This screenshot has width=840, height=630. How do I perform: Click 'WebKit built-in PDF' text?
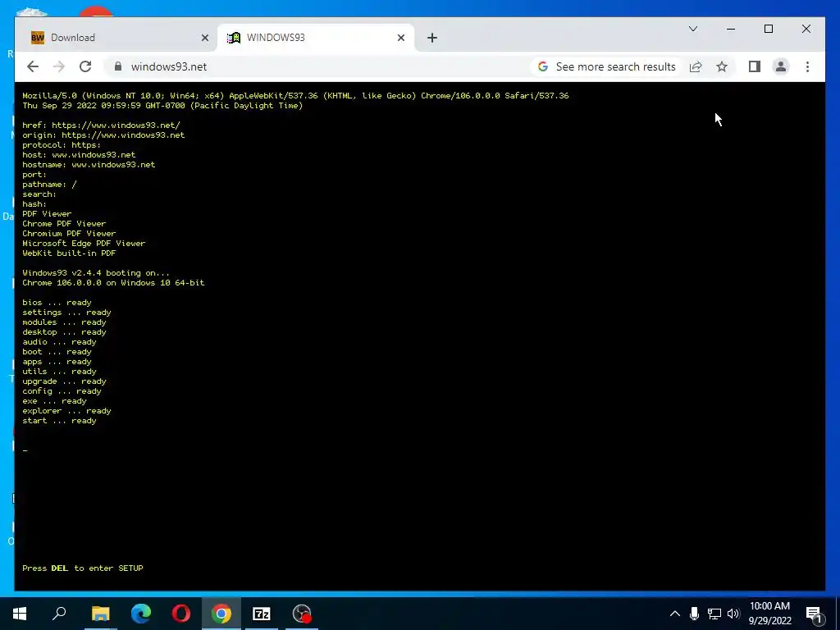coord(69,253)
